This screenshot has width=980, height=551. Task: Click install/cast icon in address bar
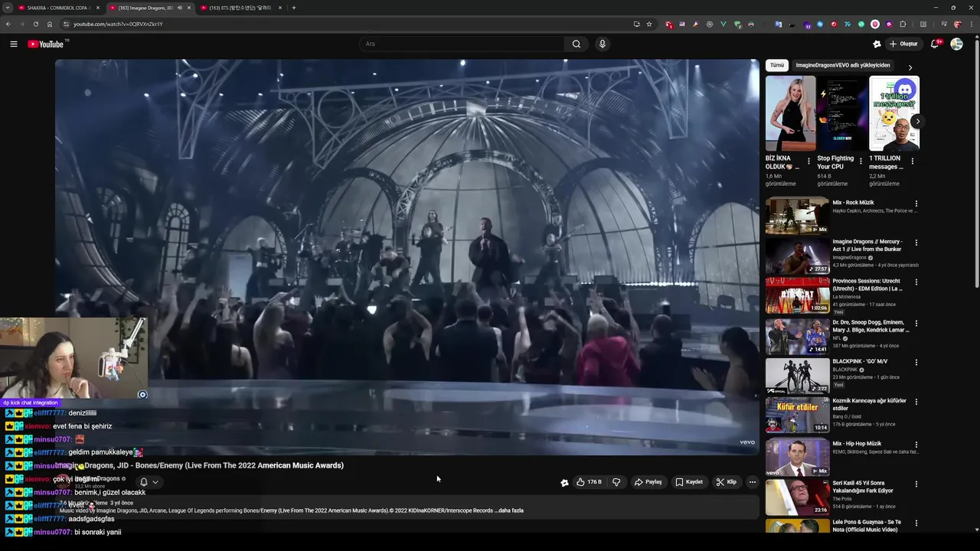point(636,24)
